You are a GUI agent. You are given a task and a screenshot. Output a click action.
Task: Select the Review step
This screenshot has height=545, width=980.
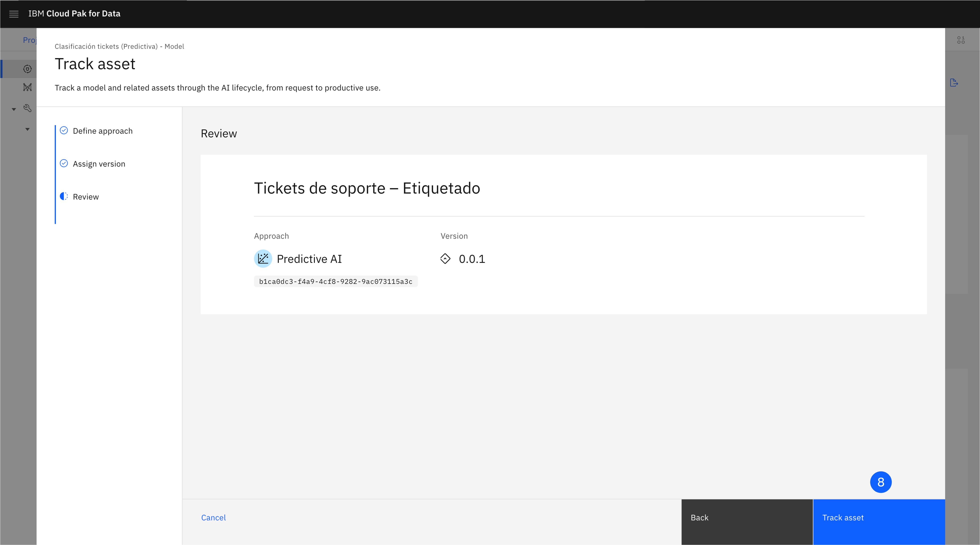[86, 197]
